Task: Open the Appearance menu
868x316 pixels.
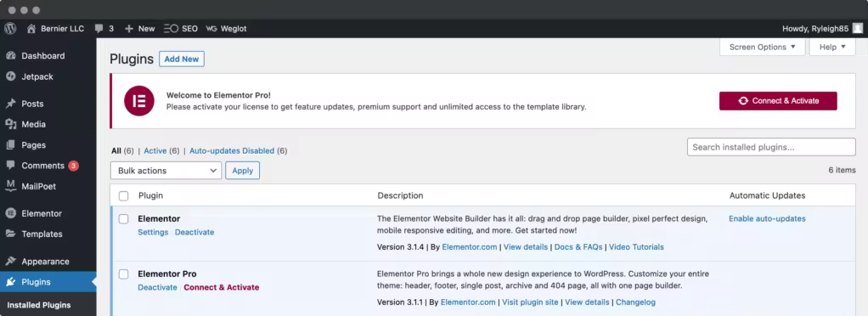Action: (45, 262)
